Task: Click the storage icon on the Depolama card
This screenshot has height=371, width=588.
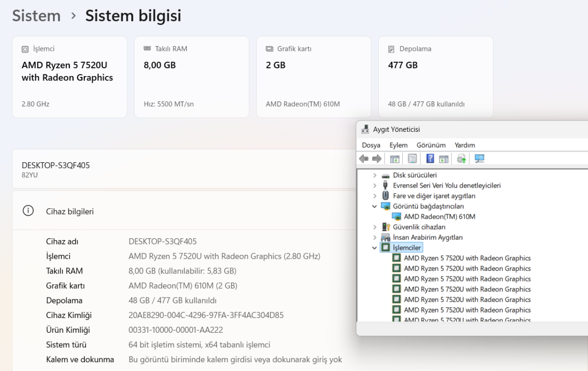Action: (391, 49)
